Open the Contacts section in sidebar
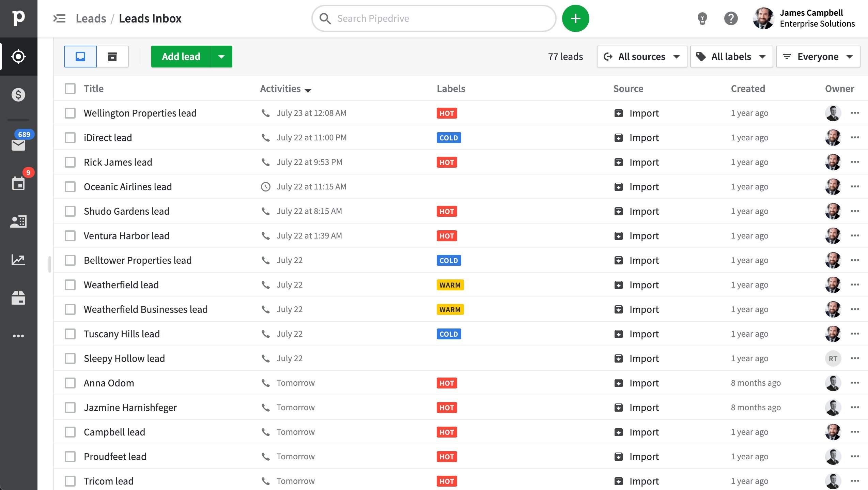Image resolution: width=868 pixels, height=490 pixels. [19, 222]
